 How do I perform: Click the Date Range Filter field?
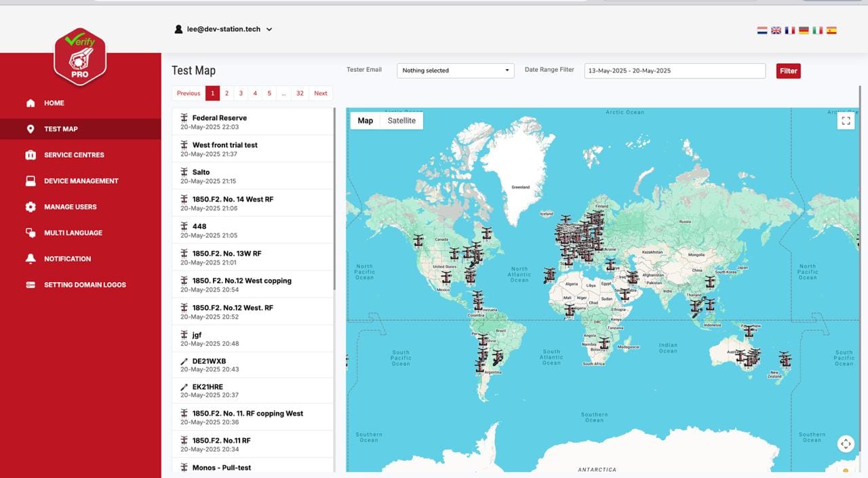(674, 71)
